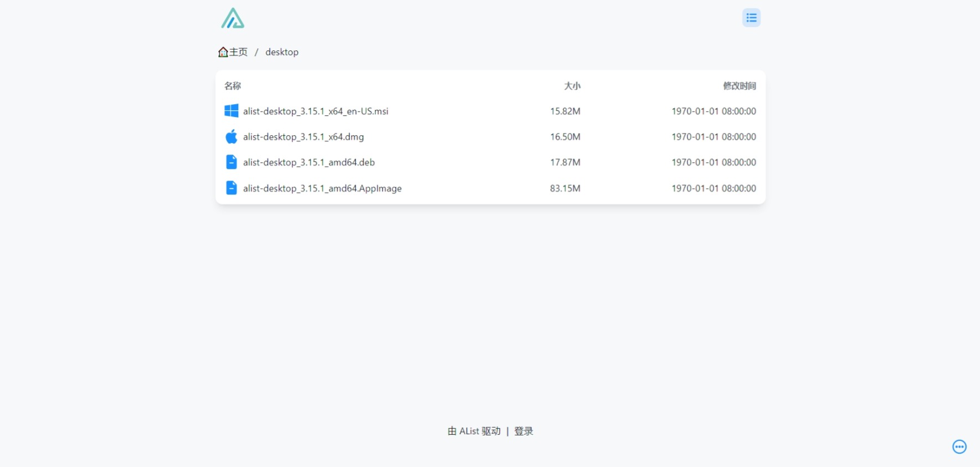980x467 pixels.
Task: Open alist-desktop_3.15.1_x64.dmg file
Action: pos(304,137)
